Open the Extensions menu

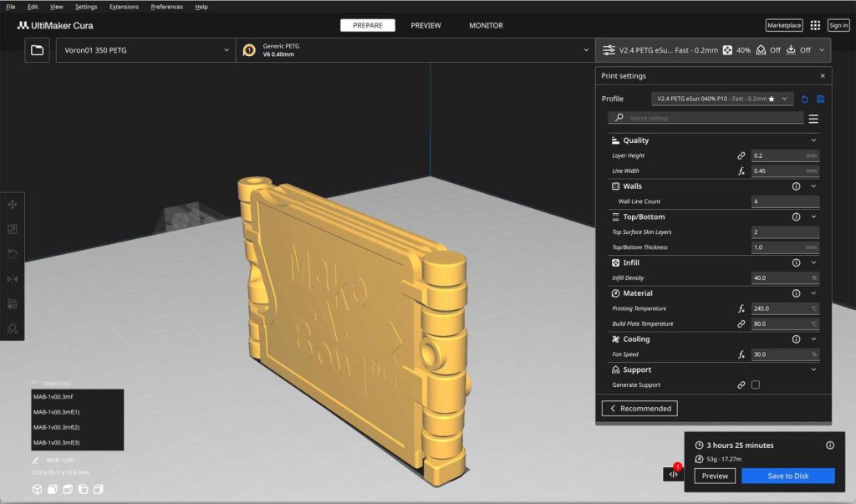124,7
